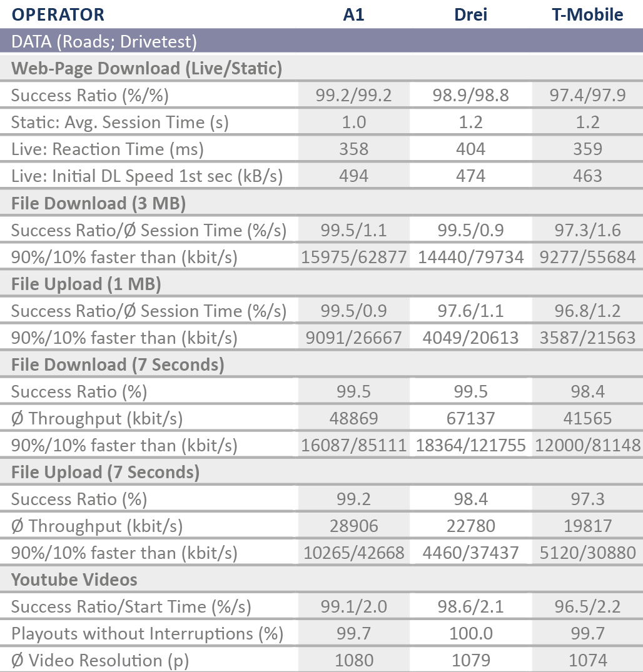
Task: Click the Live: Initial DL Speed label
Action: pos(147,176)
